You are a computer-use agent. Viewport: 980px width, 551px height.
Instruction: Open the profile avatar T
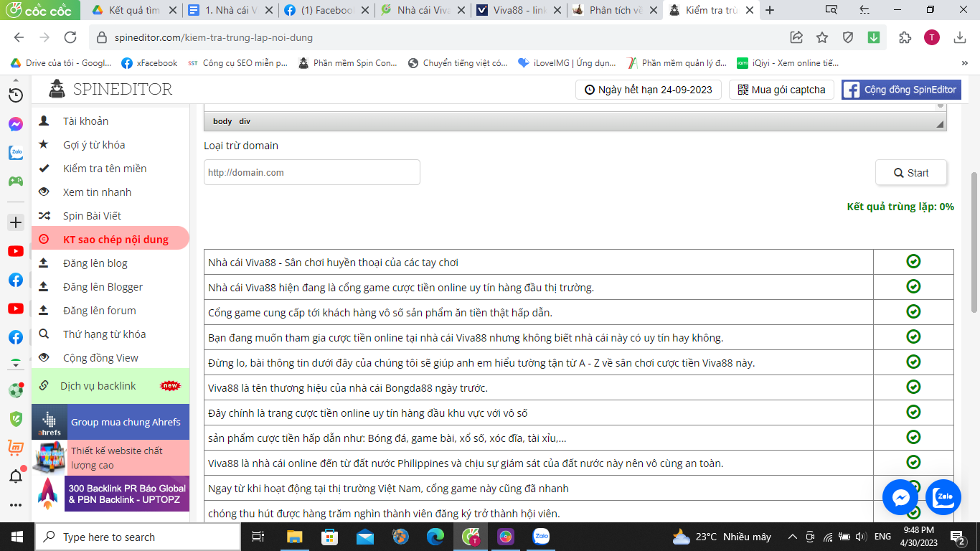pyautogui.click(x=932, y=37)
